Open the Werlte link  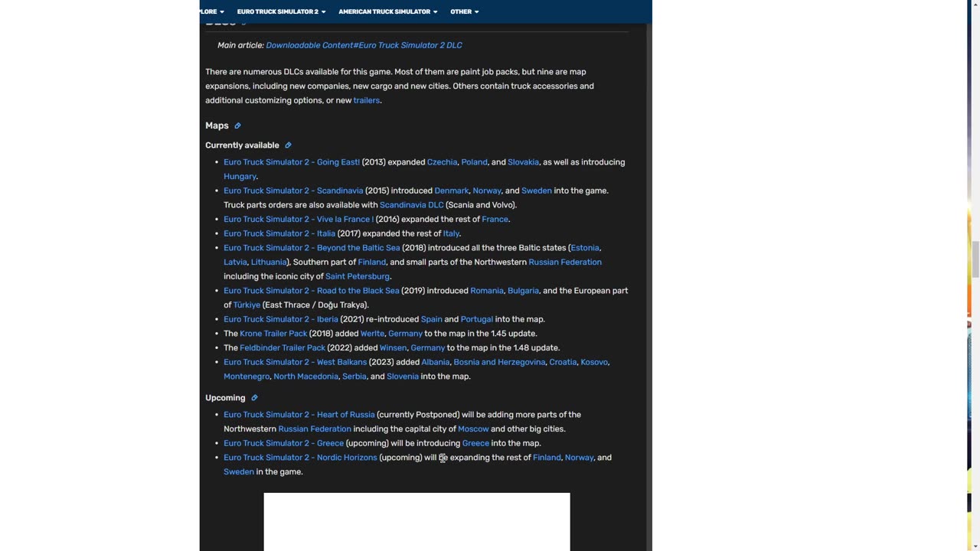point(372,334)
